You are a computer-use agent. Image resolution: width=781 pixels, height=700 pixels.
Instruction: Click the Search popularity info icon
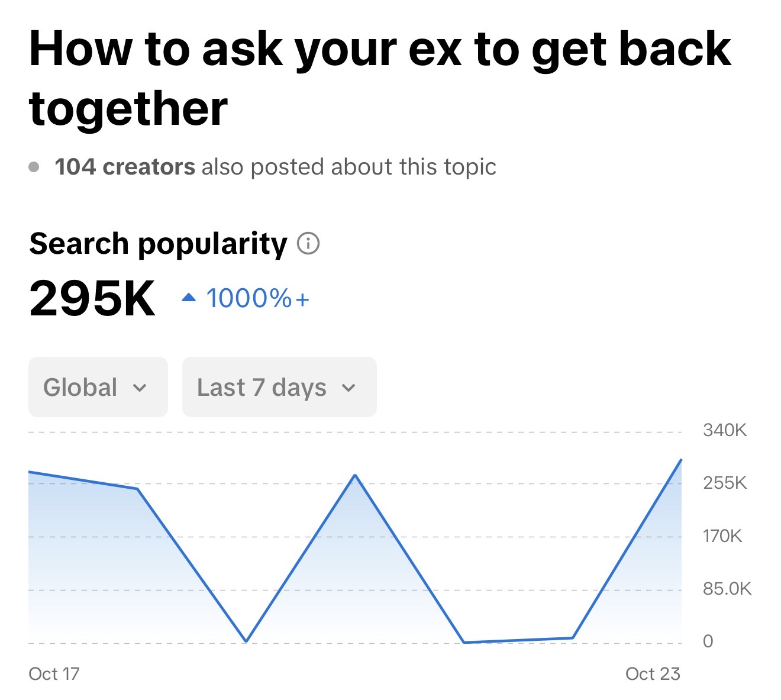click(309, 243)
